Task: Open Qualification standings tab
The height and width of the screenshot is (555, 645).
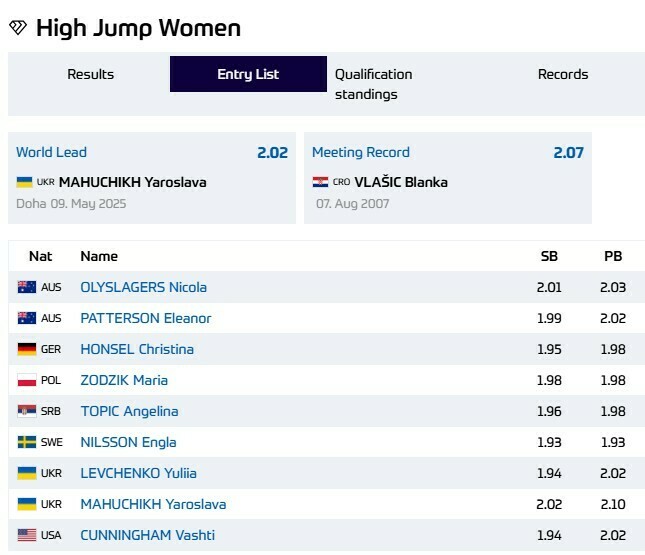Action: tap(373, 84)
